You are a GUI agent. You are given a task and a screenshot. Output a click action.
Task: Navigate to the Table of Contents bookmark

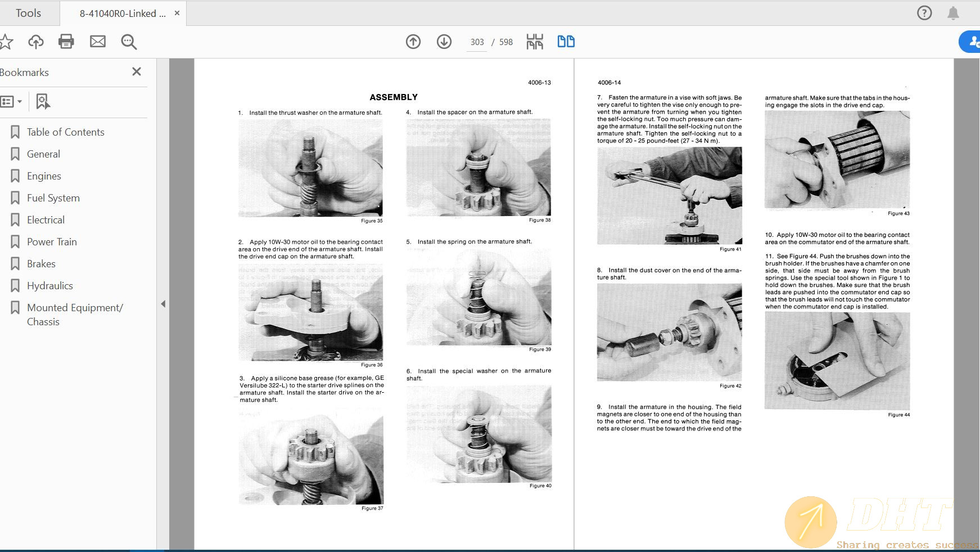(65, 132)
